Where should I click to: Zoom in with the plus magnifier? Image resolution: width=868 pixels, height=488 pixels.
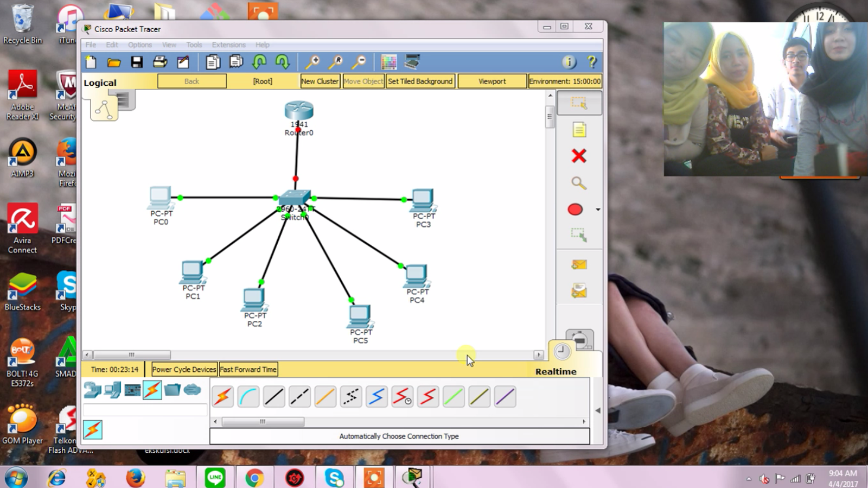pyautogui.click(x=312, y=62)
